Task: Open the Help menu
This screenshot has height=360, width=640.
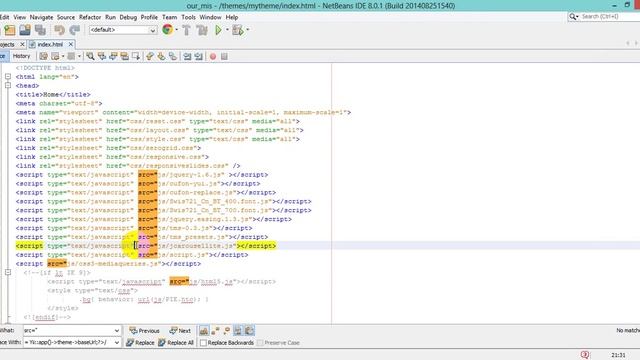Action: [x=232, y=17]
